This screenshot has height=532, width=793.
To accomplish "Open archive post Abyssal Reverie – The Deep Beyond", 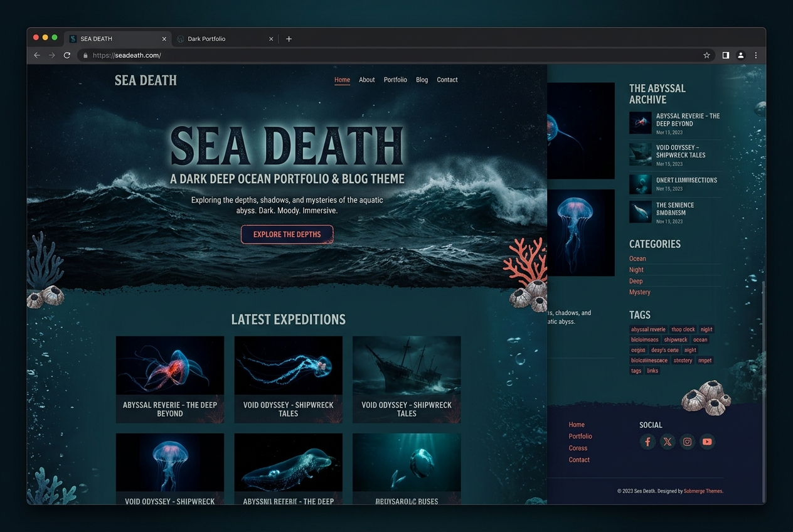I will tap(688, 120).
